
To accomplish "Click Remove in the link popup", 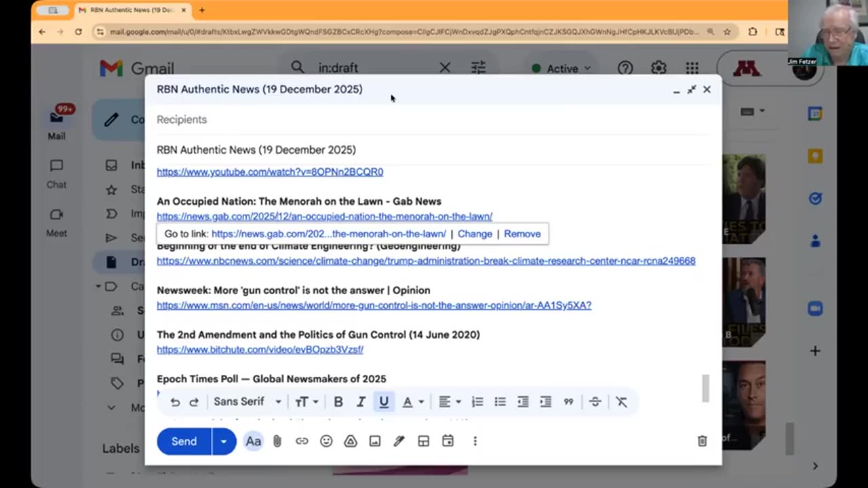I will click(x=522, y=234).
